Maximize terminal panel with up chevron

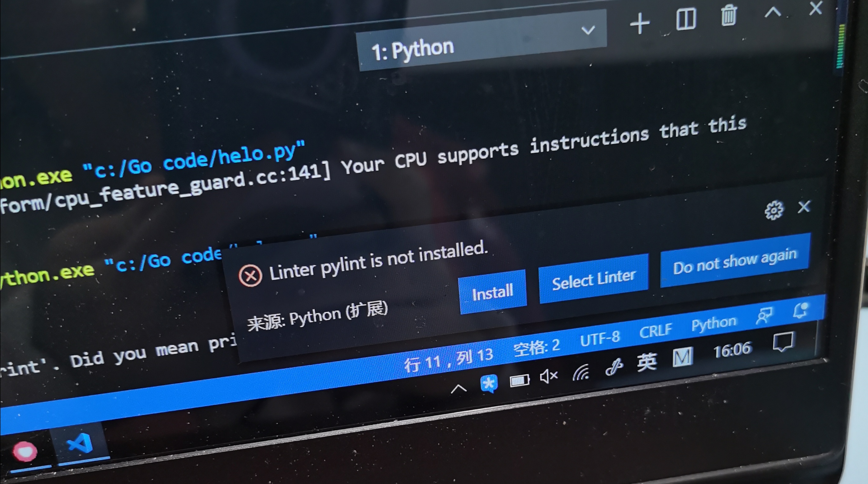(x=772, y=12)
